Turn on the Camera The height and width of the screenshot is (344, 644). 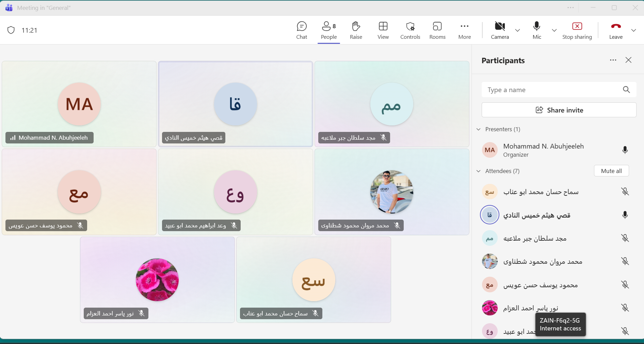[500, 31]
